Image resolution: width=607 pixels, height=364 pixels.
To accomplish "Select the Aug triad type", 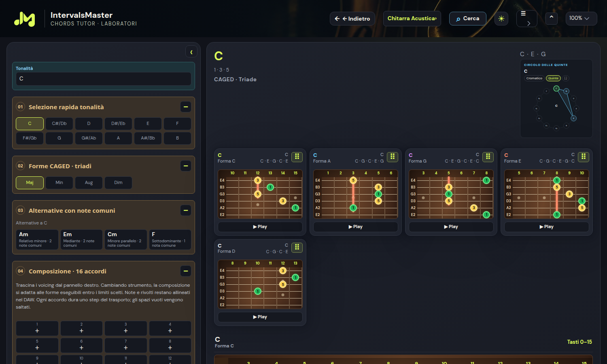I will pos(89,183).
